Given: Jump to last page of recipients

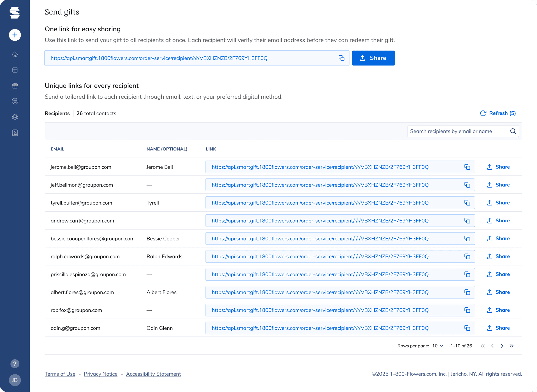Looking at the screenshot, I should 511,346.
